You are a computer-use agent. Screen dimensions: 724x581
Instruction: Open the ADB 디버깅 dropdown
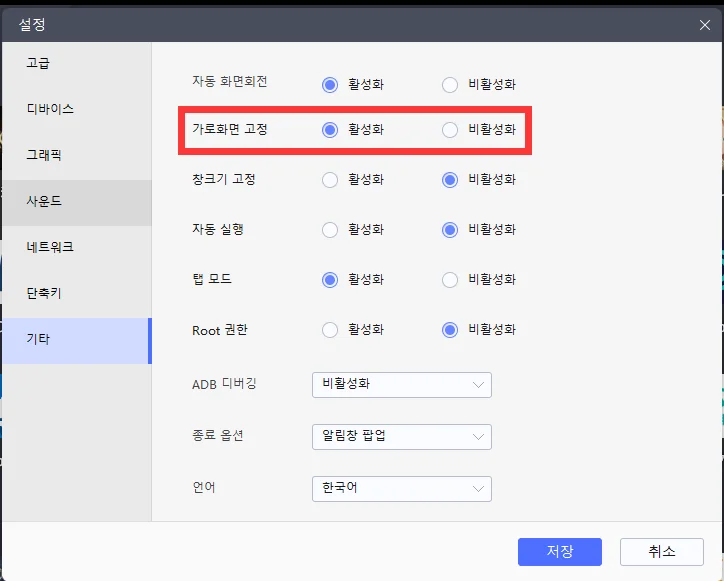pos(402,385)
